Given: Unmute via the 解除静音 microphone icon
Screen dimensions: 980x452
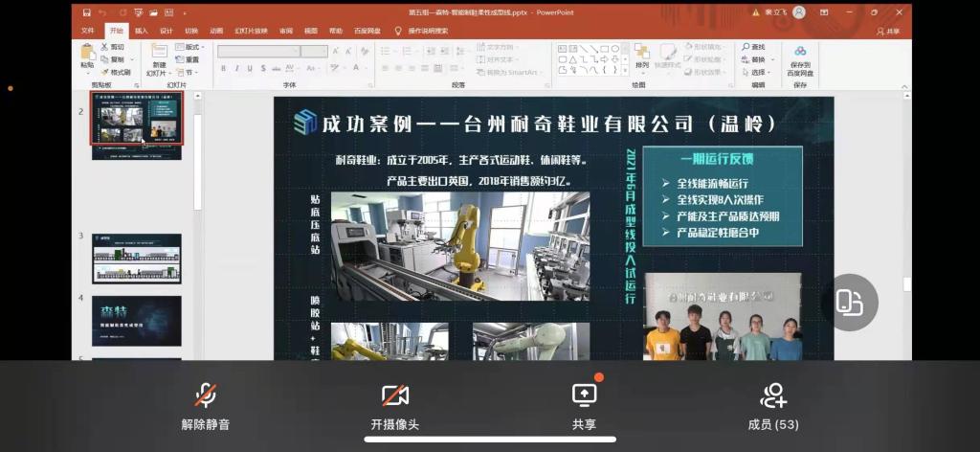Looking at the screenshot, I should (x=206, y=395).
